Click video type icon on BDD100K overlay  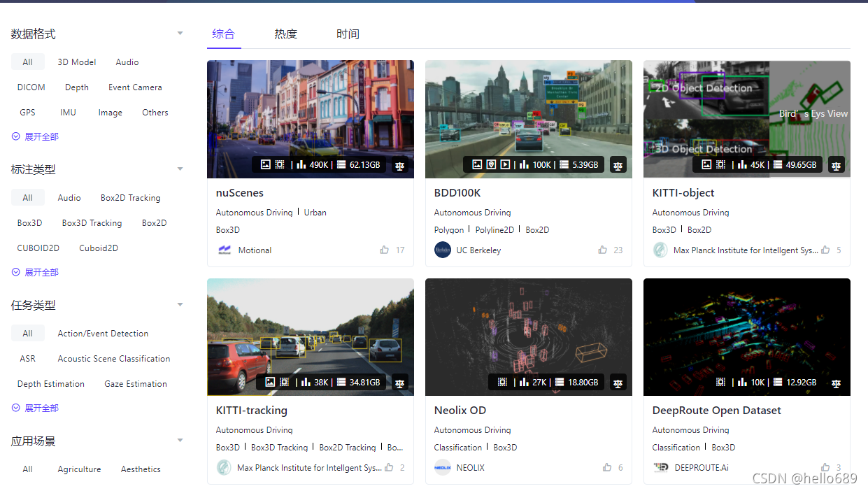(x=506, y=165)
